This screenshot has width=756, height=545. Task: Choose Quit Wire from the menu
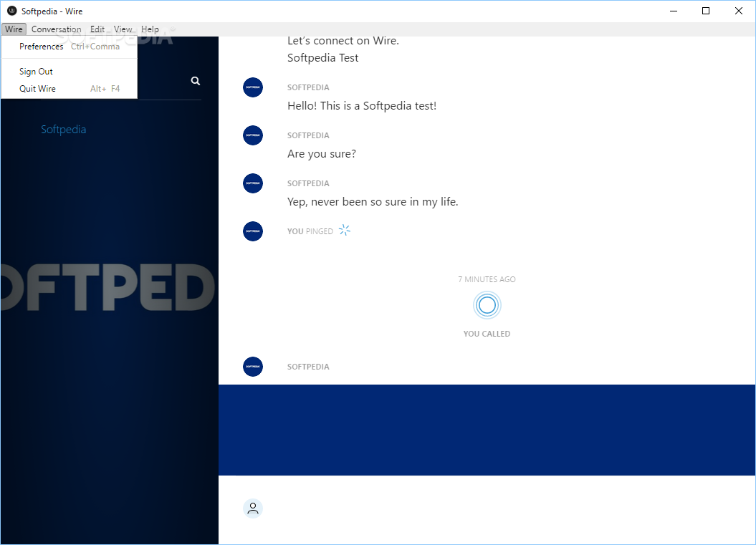tap(70, 89)
